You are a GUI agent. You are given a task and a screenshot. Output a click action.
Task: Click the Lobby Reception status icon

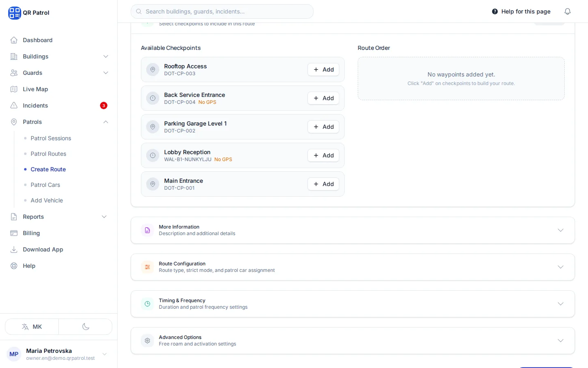pyautogui.click(x=153, y=155)
